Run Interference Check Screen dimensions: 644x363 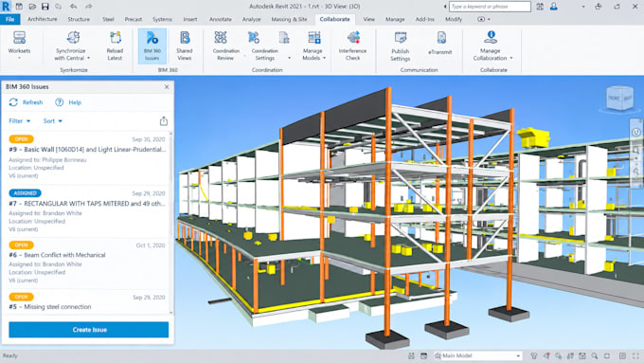[353, 45]
